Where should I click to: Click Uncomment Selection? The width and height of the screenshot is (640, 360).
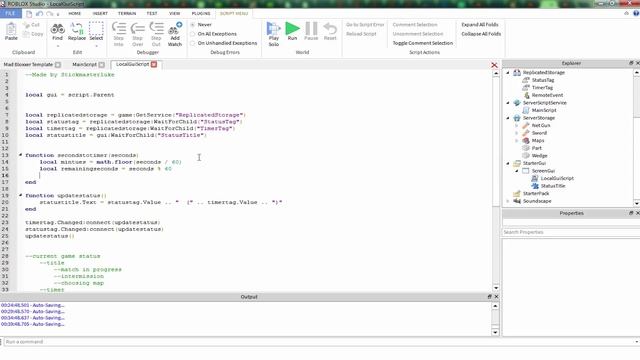point(418,34)
